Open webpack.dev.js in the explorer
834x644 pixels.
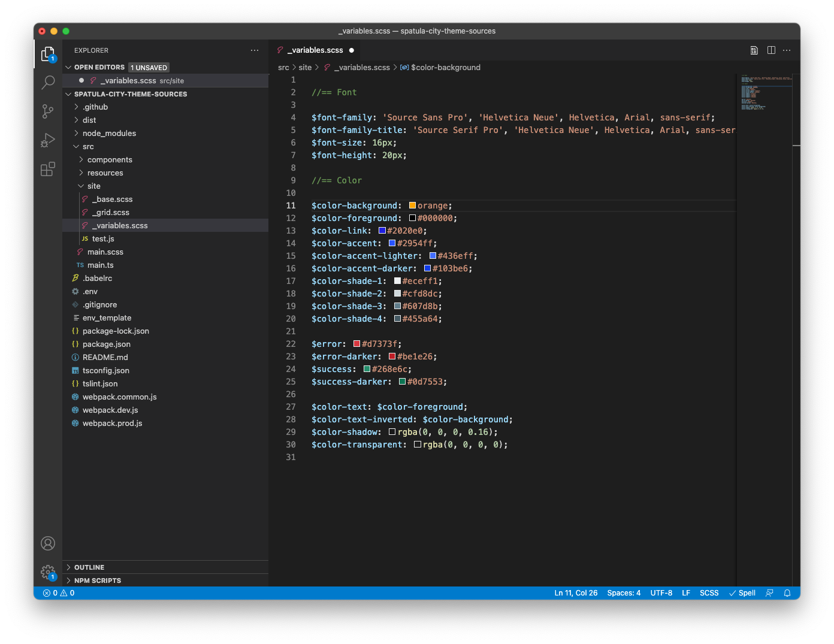(x=110, y=410)
